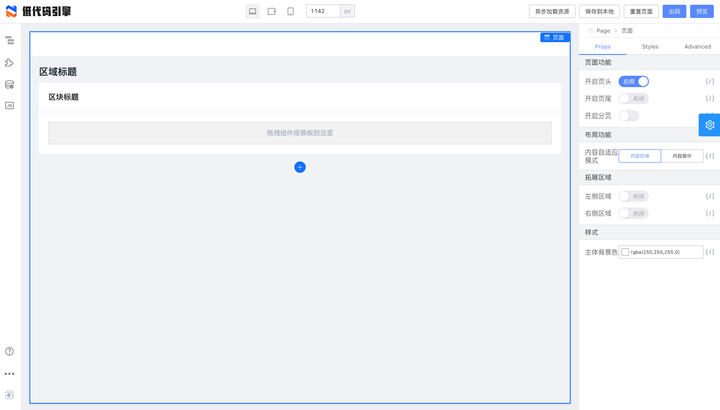This screenshot has height=410, width=720.
Task: Enable the 开启分页 switch
Action: 629,116
